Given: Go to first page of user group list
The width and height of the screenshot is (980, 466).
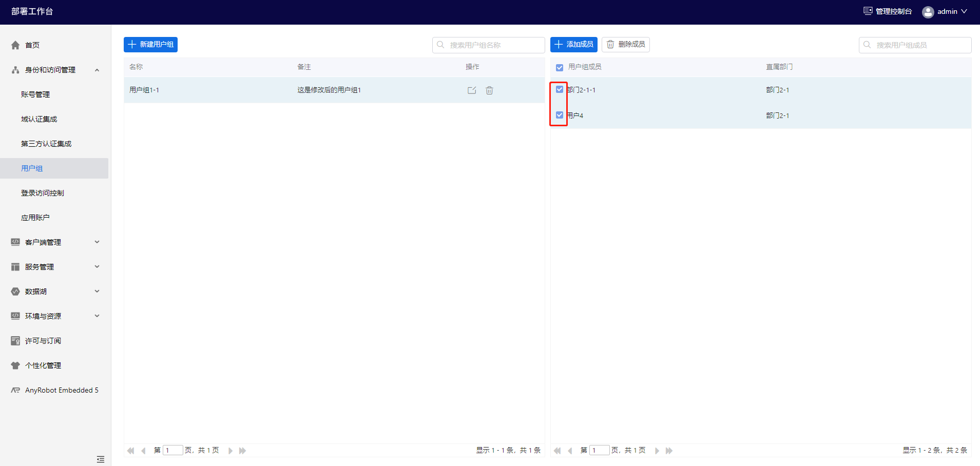Looking at the screenshot, I should pyautogui.click(x=130, y=451).
